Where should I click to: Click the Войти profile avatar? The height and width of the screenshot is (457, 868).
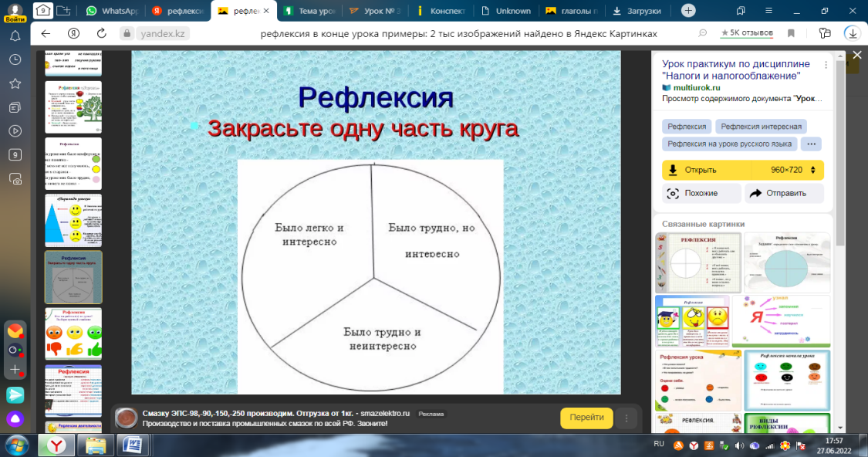pyautogui.click(x=15, y=12)
